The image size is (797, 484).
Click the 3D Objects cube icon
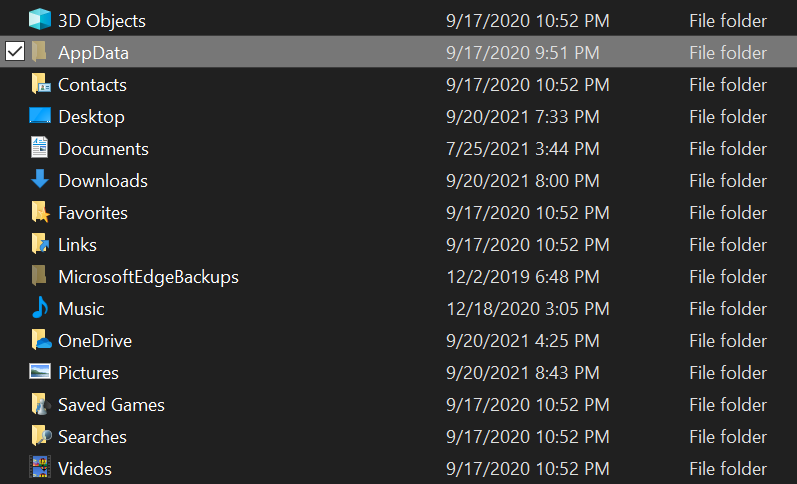click(x=40, y=20)
